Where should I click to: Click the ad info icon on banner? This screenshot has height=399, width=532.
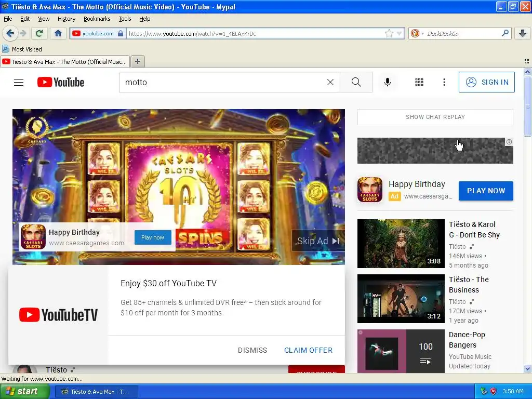click(x=509, y=142)
